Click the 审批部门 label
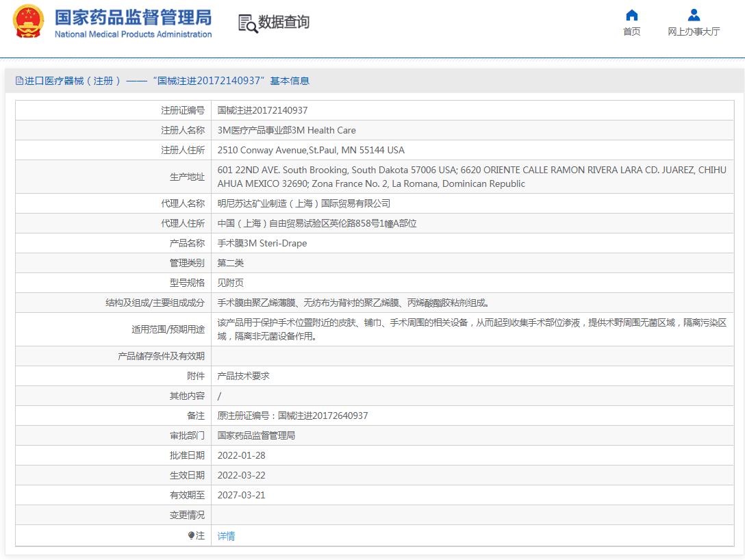 pyautogui.click(x=187, y=436)
